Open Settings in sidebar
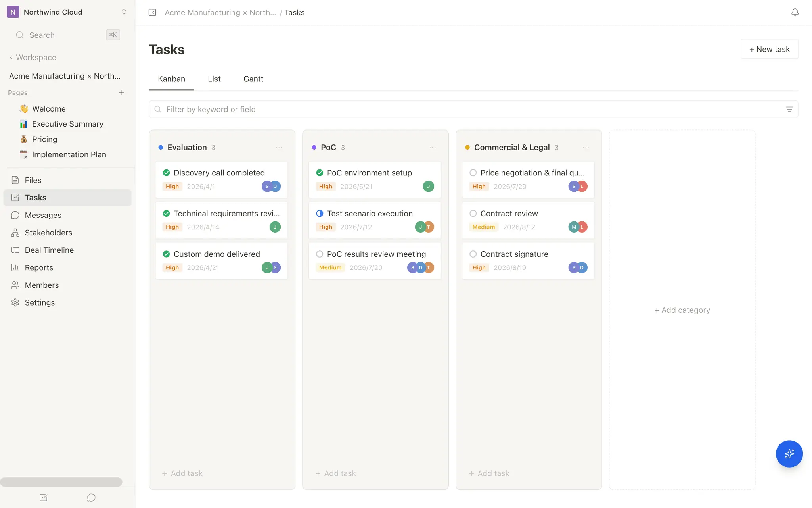The width and height of the screenshot is (812, 508). pyautogui.click(x=67, y=302)
